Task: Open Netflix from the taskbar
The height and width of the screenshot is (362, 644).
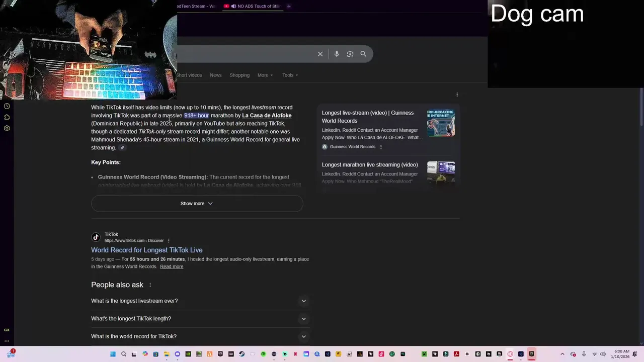Action: (295, 354)
